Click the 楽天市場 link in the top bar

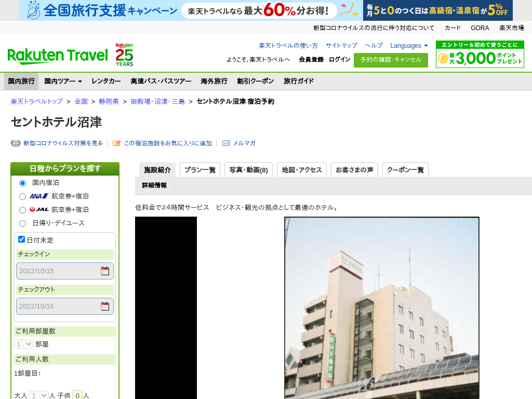point(512,28)
